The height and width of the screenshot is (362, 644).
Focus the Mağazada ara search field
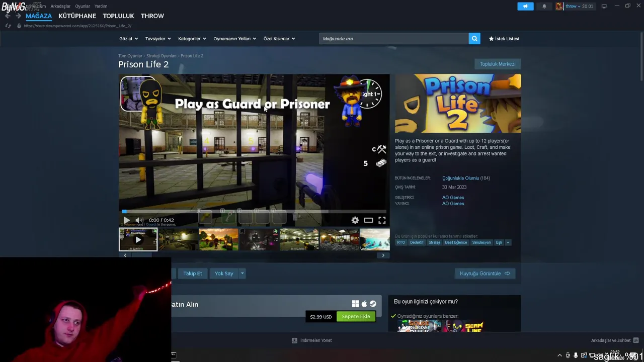click(394, 39)
